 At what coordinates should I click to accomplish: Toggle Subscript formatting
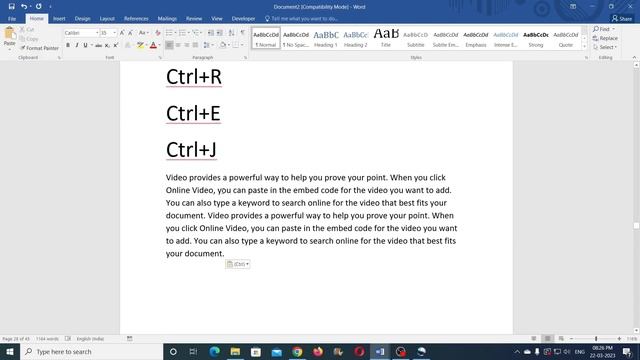click(107, 45)
